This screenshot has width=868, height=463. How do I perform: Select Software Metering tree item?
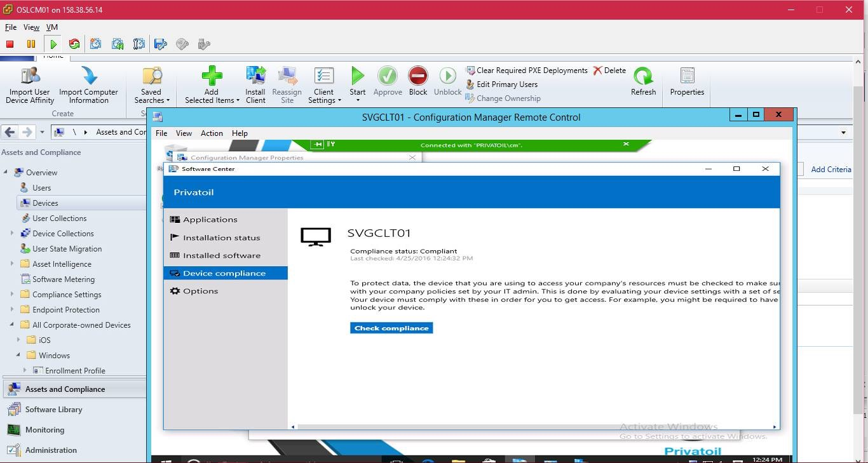click(x=64, y=279)
